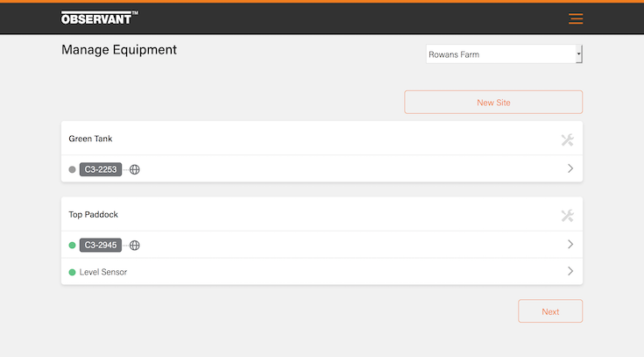Click green status dot for C3-2945
This screenshot has width=644, height=357.
coord(72,246)
